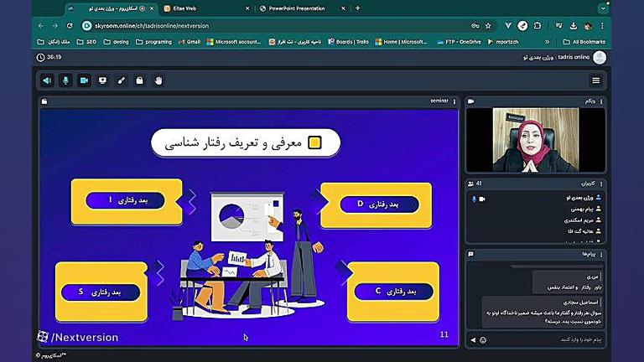This screenshot has width=644, height=362.
Task: Open the Microsoft account bookmark
Action: click(234, 42)
